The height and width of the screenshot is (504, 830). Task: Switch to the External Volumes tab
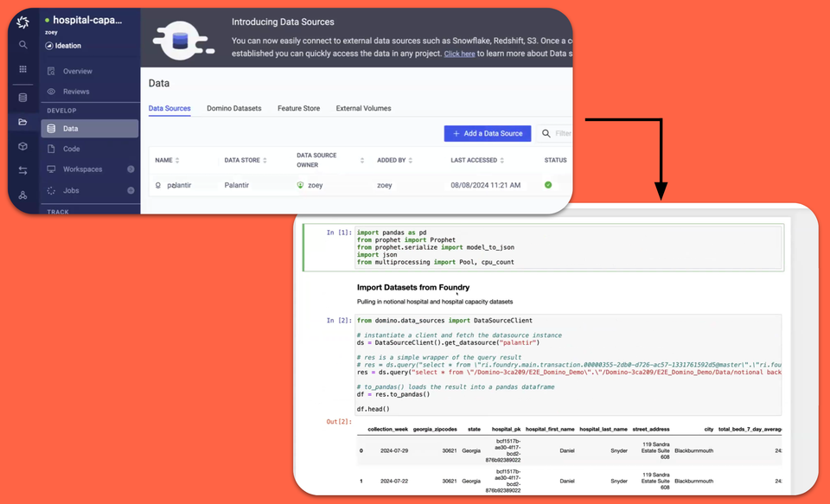coord(364,108)
